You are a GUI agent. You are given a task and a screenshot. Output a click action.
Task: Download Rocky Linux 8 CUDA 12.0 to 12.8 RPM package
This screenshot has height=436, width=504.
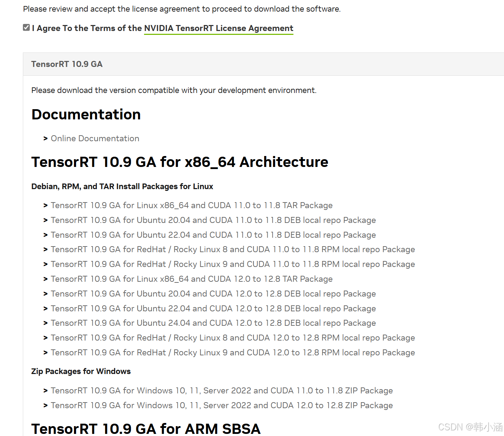(x=233, y=338)
